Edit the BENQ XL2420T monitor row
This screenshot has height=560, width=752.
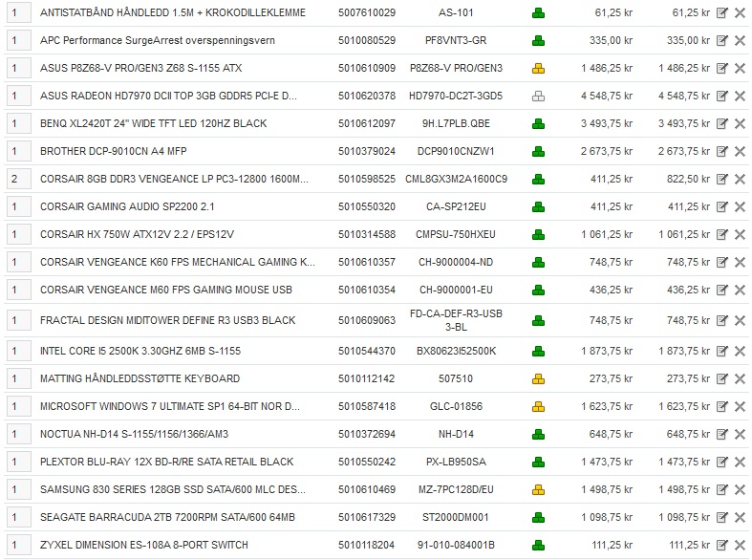pos(721,123)
